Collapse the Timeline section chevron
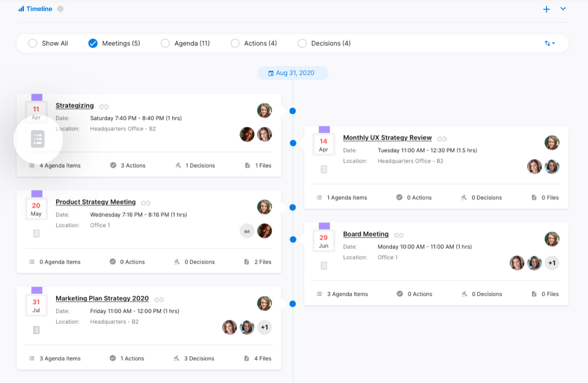Image resolution: width=588 pixels, height=383 pixels. [563, 9]
